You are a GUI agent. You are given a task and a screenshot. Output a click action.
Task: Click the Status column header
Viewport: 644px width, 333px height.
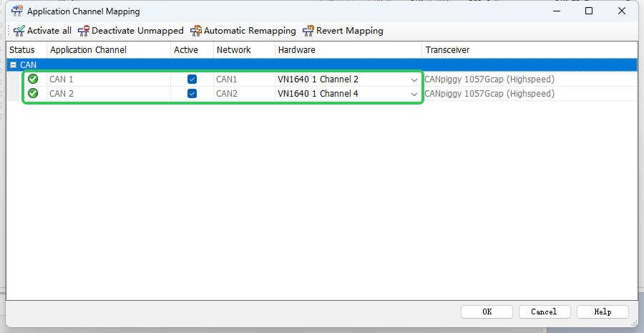[26, 49]
